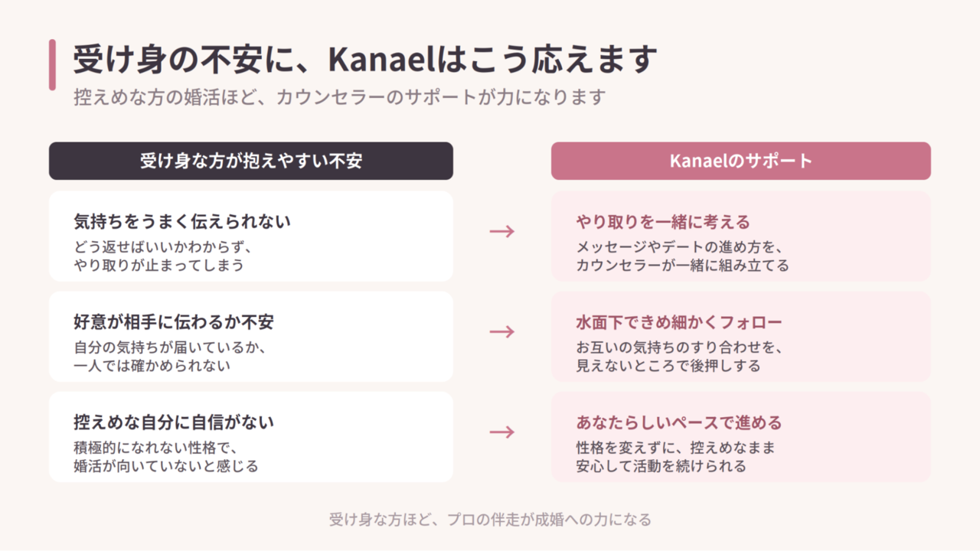The image size is (980, 551).
Task: Click the pink accent bar beside the title
Action: [52, 64]
